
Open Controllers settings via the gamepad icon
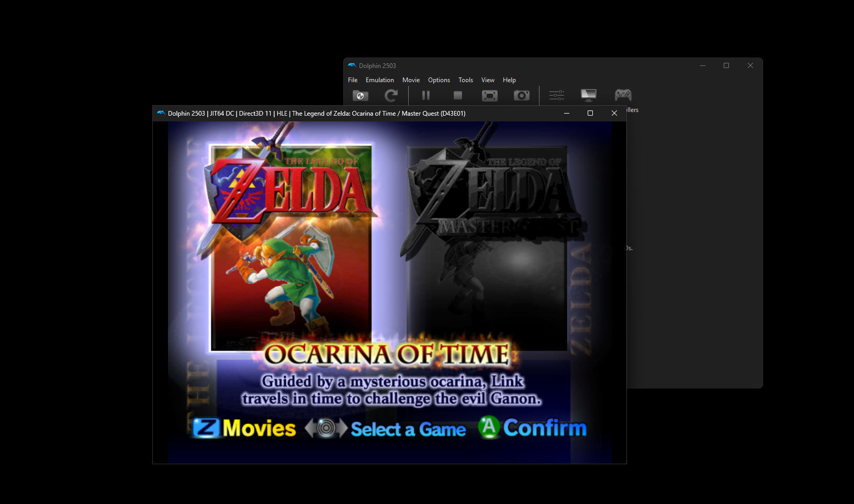[x=623, y=95]
